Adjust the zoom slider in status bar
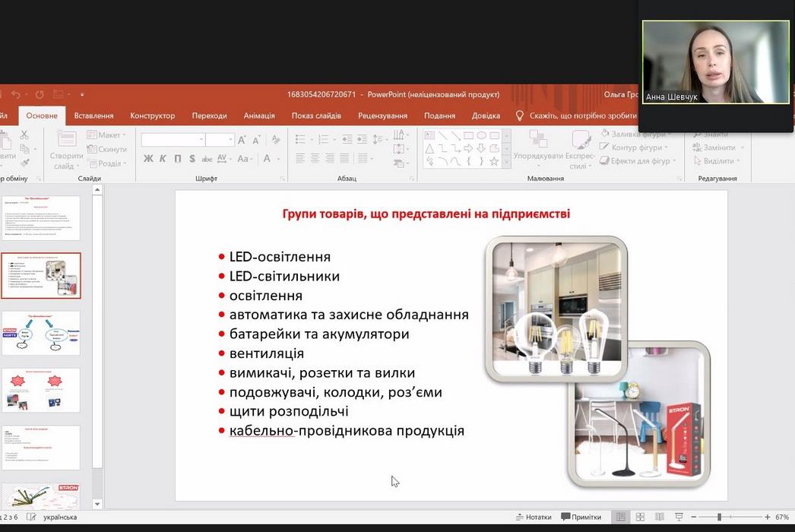This screenshot has width=795, height=532. pyautogui.click(x=719, y=517)
